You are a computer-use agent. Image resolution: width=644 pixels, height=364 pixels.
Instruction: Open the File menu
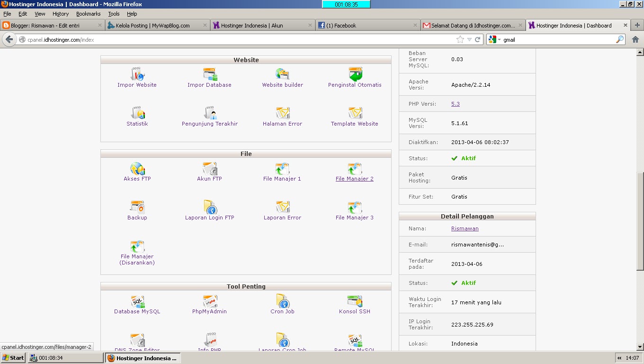[7, 14]
